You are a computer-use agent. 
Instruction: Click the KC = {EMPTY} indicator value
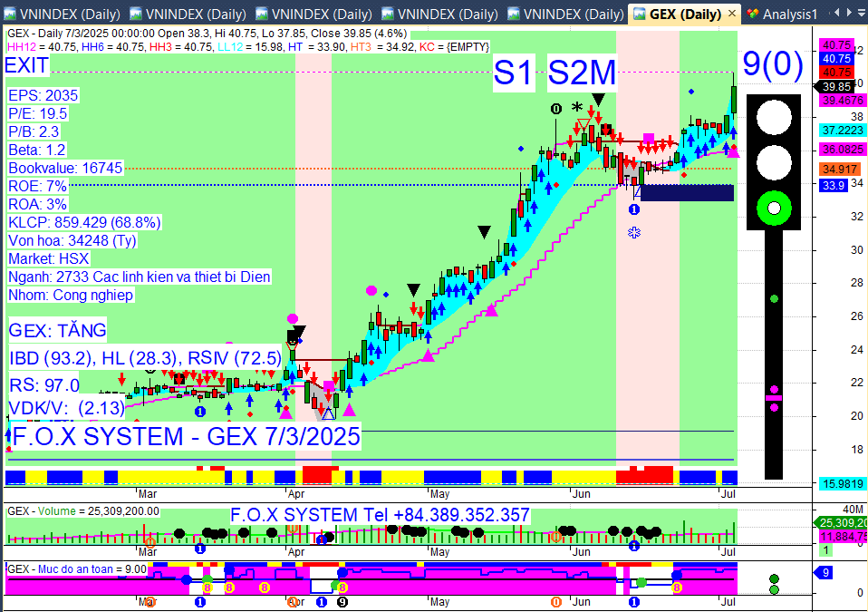click(x=455, y=47)
